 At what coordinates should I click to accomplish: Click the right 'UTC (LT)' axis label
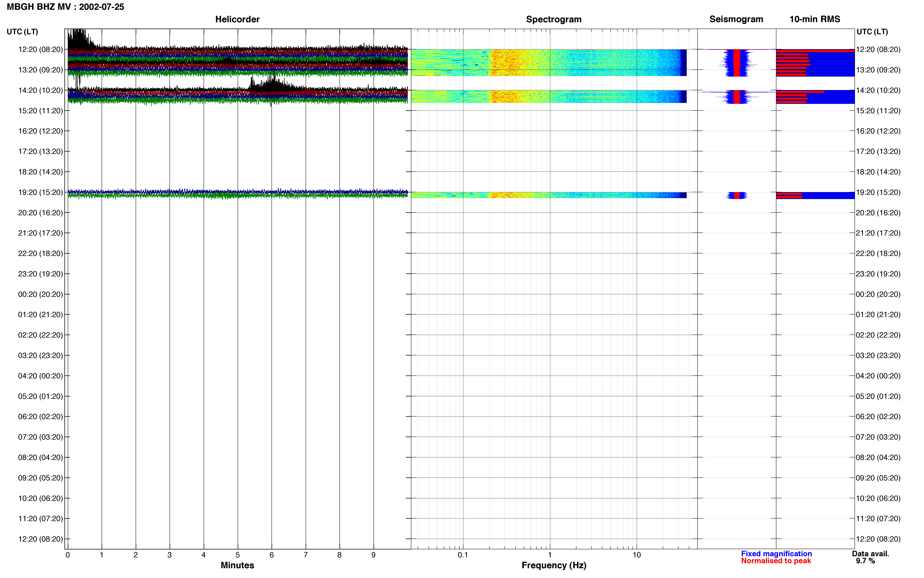pyautogui.click(x=872, y=32)
